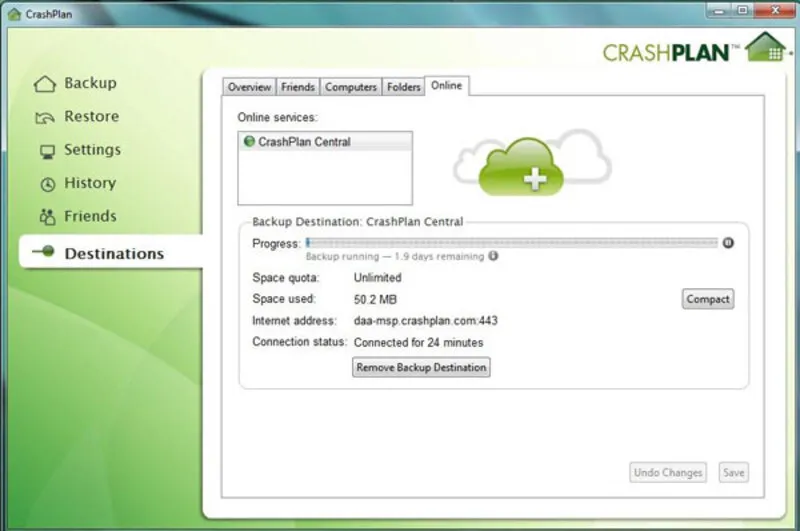This screenshot has width=800, height=531.
Task: Maximize the CrashPlan window
Action: tap(742, 10)
